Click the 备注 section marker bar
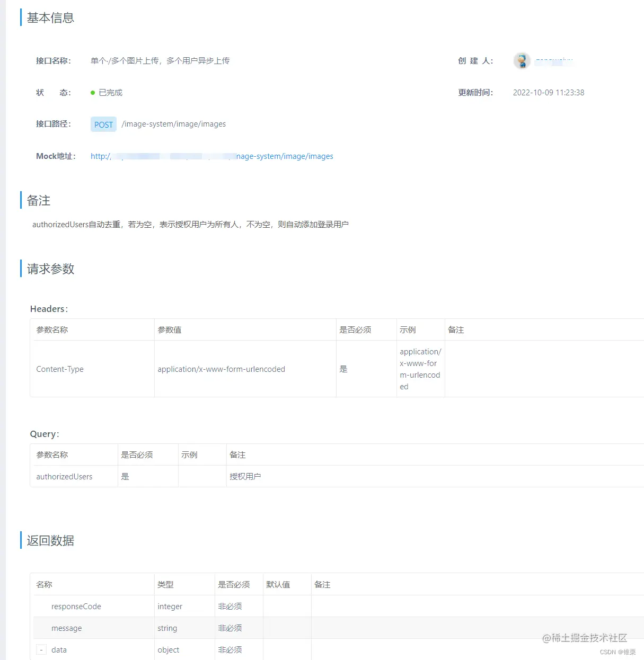The width and height of the screenshot is (644, 660). point(20,200)
